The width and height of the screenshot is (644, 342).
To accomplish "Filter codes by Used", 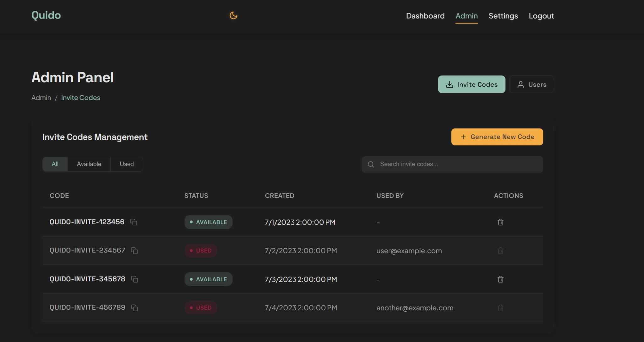I will pyautogui.click(x=127, y=164).
